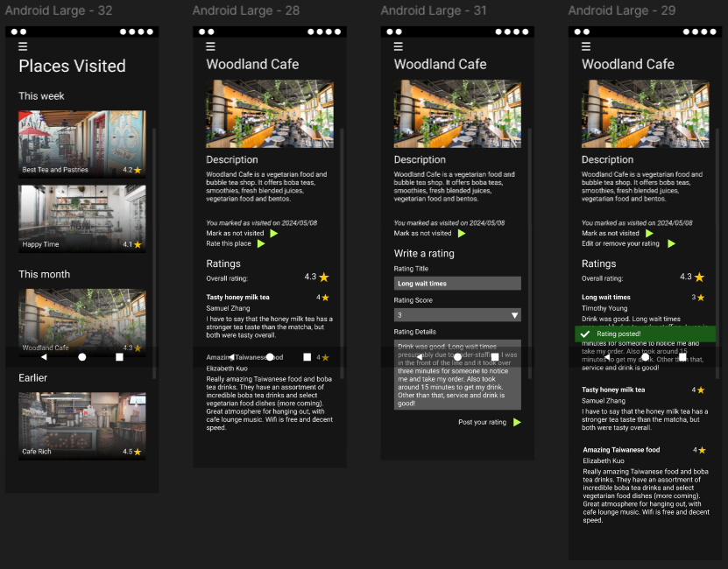Click green arrow next to 'Edit or remove your rating'
The image size is (728, 569).
pos(671,244)
